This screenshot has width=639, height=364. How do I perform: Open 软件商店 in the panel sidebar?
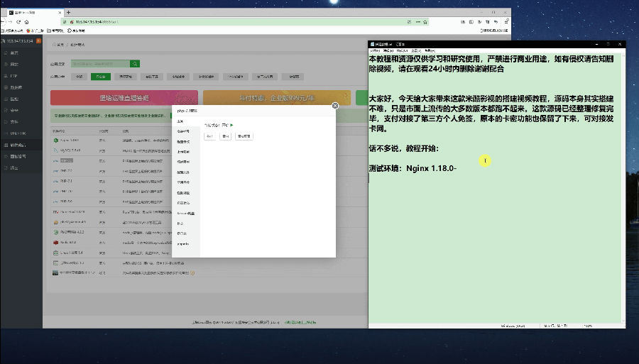click(15, 145)
